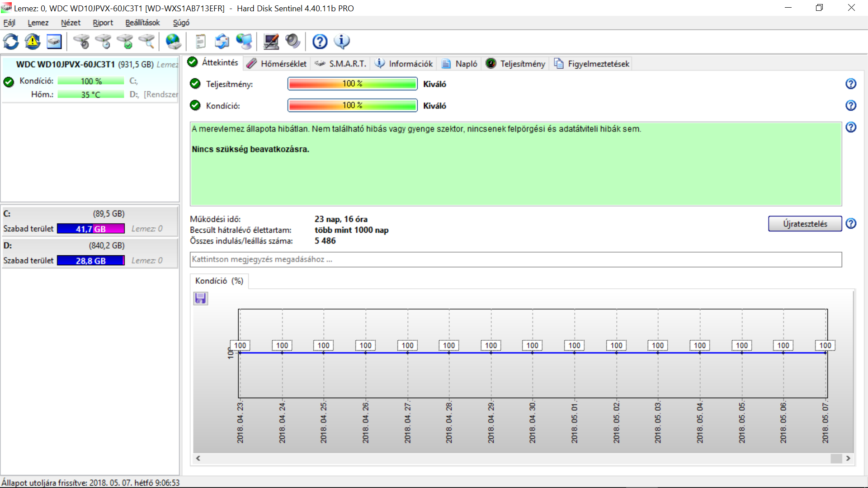The width and height of the screenshot is (868, 488).
Task: Click the 2018. 05. 07. chart data point label
Action: point(825,346)
